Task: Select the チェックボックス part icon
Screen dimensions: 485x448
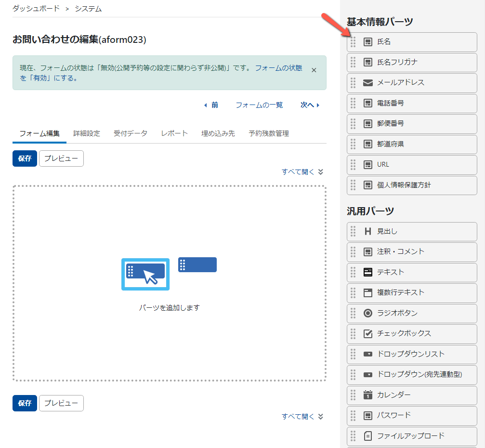Action: point(367,333)
